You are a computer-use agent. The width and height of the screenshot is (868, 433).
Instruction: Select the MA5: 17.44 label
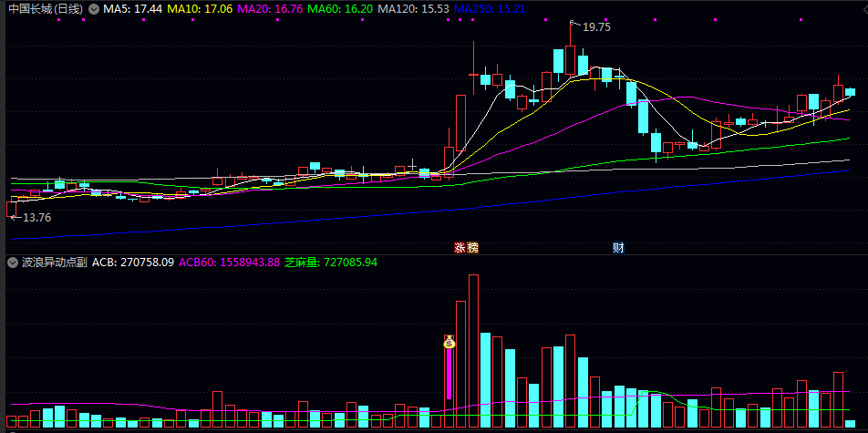point(133,9)
